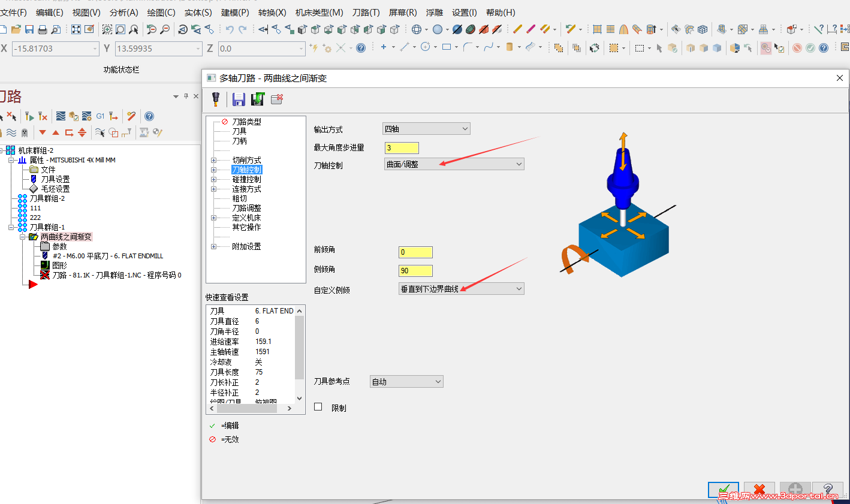Pin the toolpaths panel with pushpin icon

coord(186,96)
